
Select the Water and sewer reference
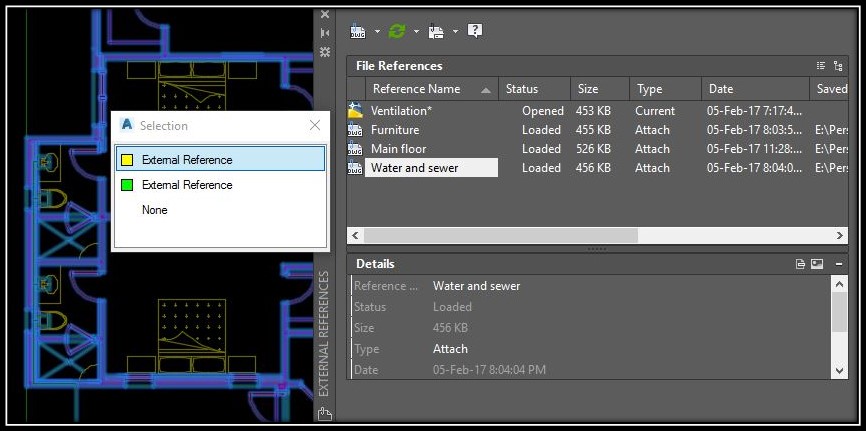tap(598, 167)
